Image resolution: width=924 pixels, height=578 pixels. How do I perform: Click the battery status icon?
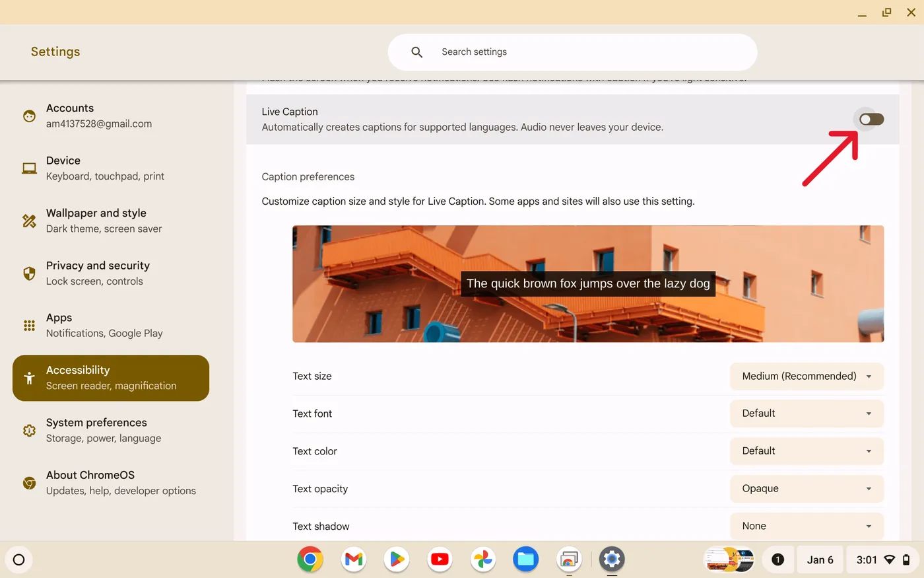click(907, 560)
